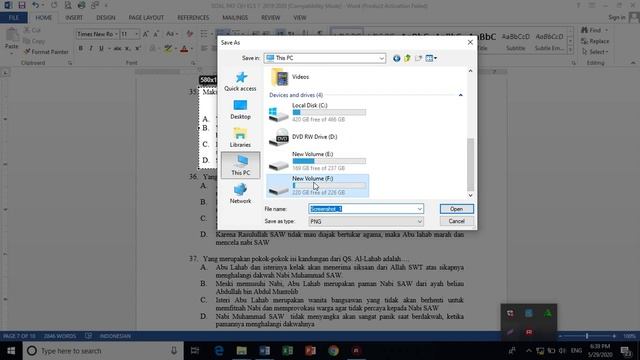Screen dimensions: 640x360
Task: Open the Save as type dropdown
Action: coord(366,221)
